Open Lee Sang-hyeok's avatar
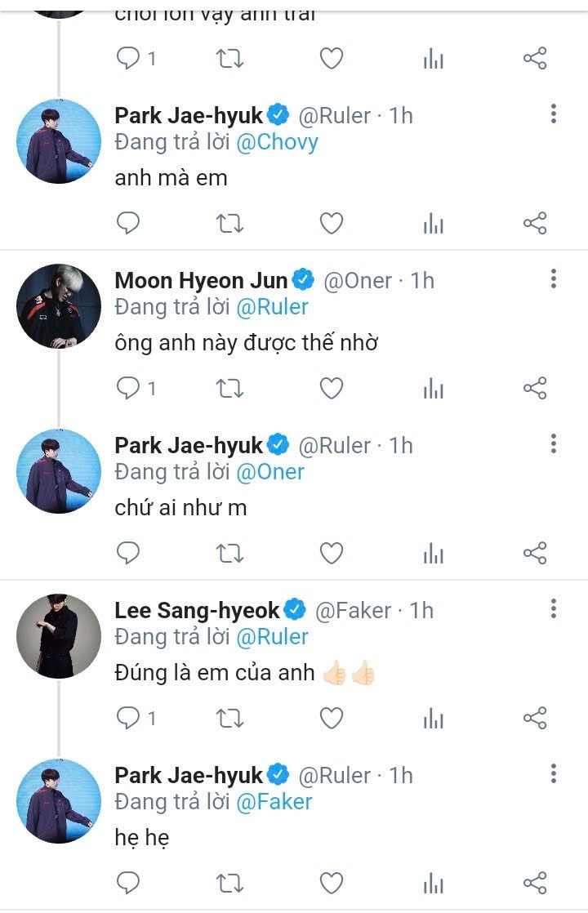 (x=59, y=636)
